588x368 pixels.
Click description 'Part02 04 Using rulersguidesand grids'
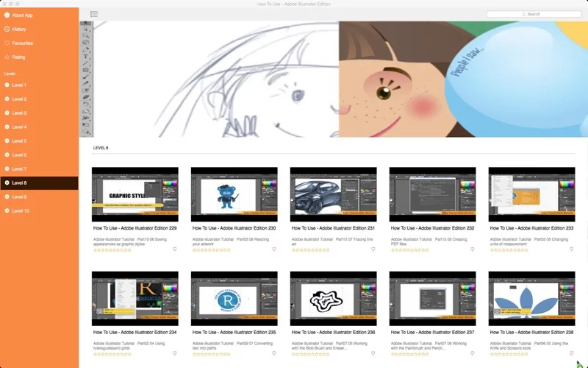(129, 346)
